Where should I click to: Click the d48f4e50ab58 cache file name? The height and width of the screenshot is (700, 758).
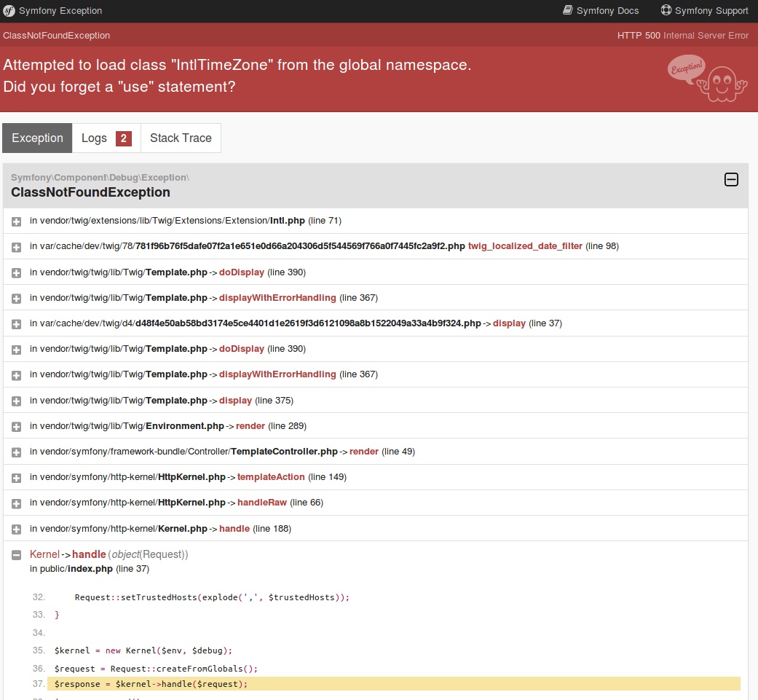(308, 323)
